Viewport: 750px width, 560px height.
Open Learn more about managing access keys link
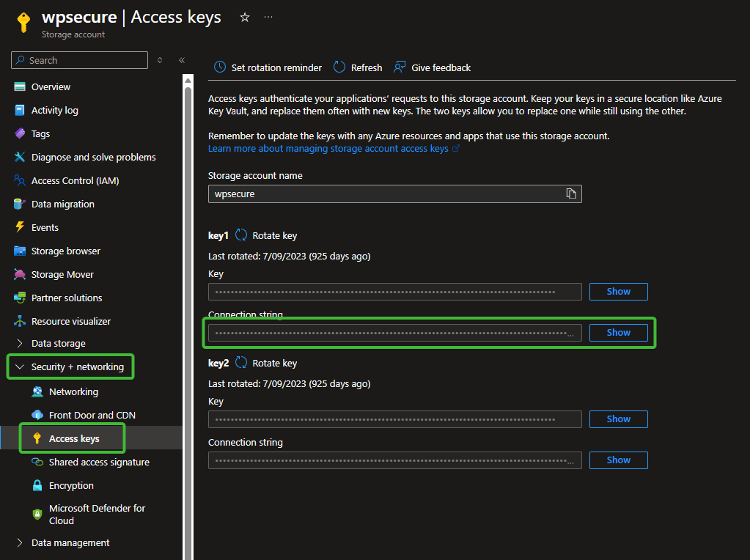tap(328, 148)
